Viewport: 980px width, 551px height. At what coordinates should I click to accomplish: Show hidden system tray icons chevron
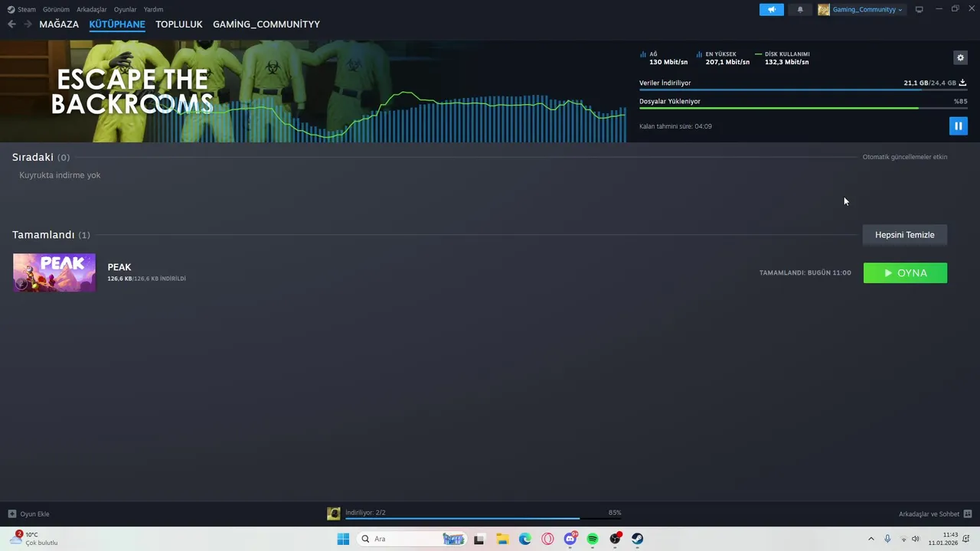pyautogui.click(x=871, y=539)
